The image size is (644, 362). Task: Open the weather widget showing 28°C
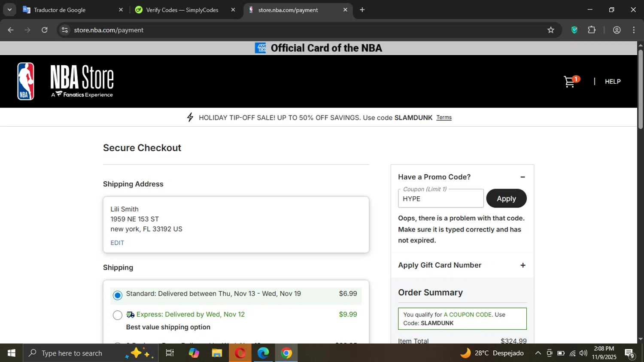click(492, 353)
